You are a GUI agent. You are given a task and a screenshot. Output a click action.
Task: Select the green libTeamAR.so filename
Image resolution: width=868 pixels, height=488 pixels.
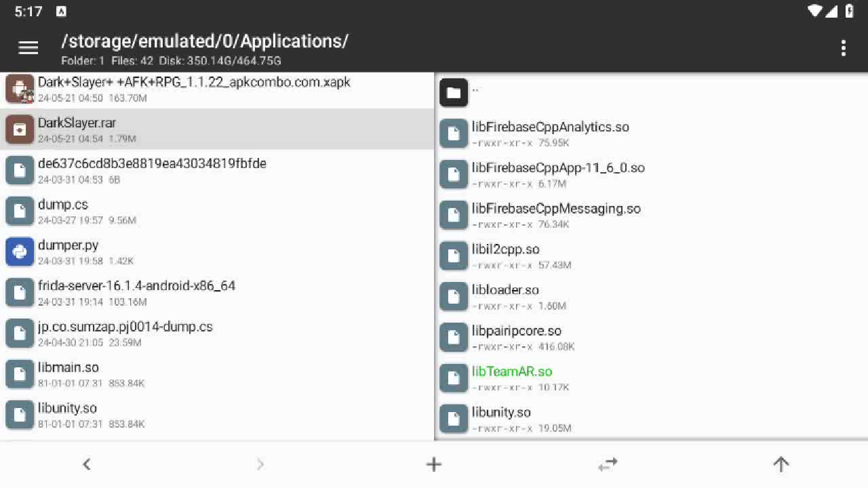point(512,371)
